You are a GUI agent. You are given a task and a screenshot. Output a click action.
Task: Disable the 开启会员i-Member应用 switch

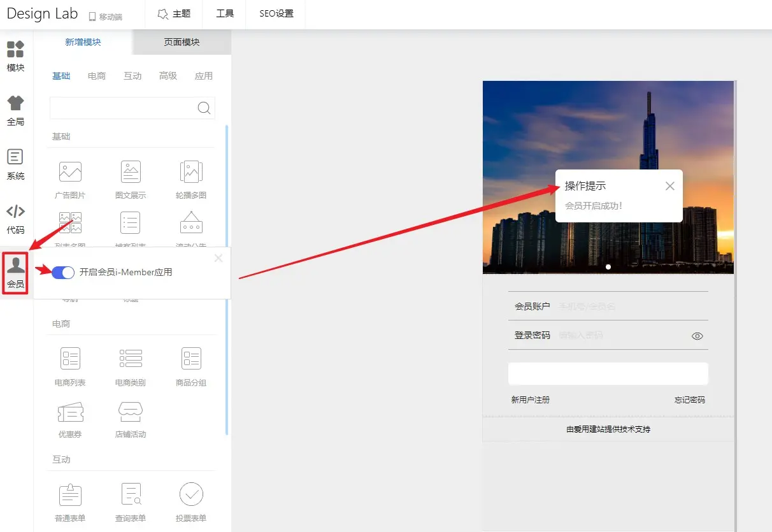point(62,272)
